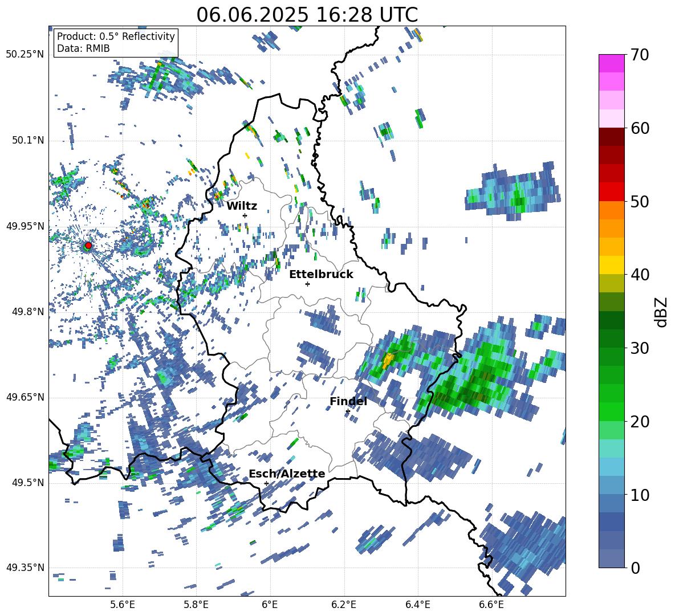Click the 6.6°E longitude label
The image size is (675, 616).
click(491, 605)
